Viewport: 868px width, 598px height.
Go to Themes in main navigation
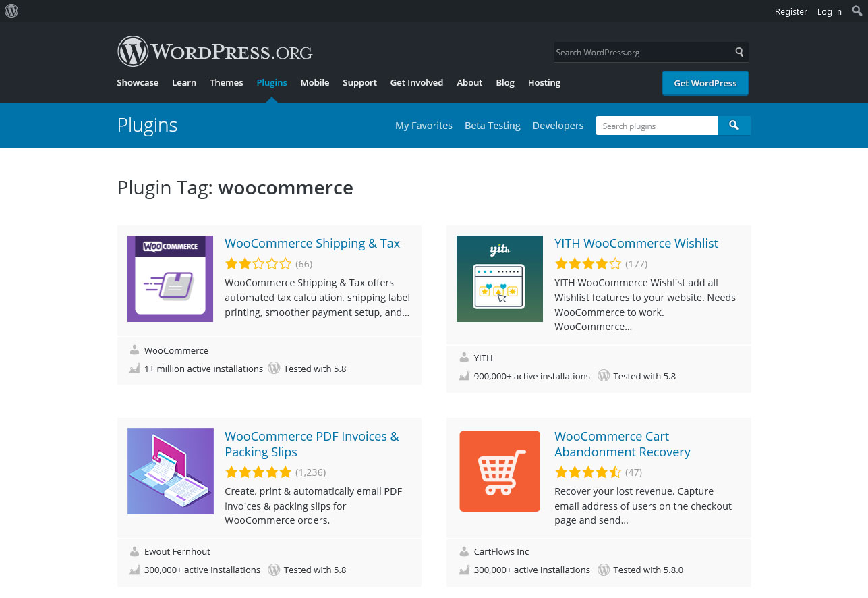coord(227,82)
